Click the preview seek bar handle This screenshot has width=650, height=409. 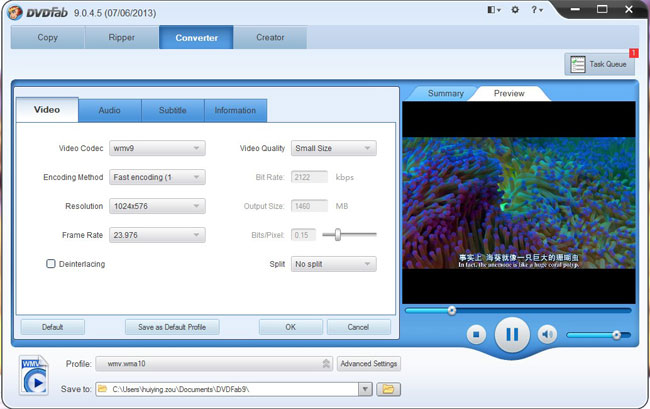click(x=452, y=310)
